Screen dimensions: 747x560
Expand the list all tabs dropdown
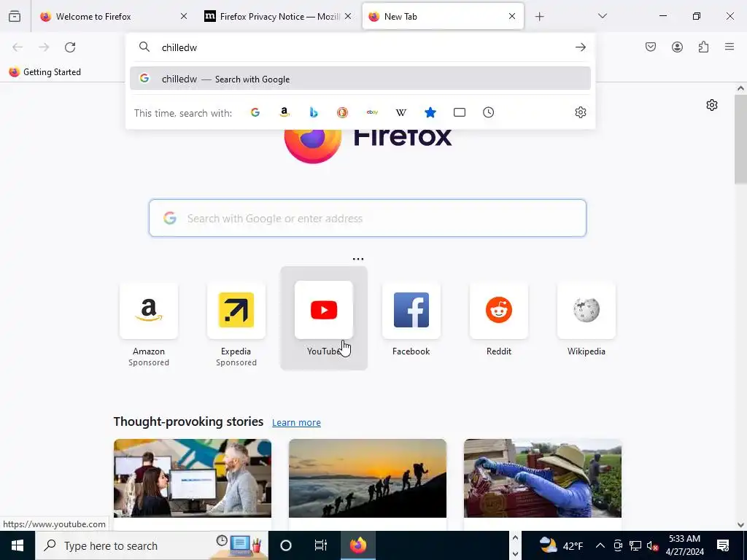[602, 16]
